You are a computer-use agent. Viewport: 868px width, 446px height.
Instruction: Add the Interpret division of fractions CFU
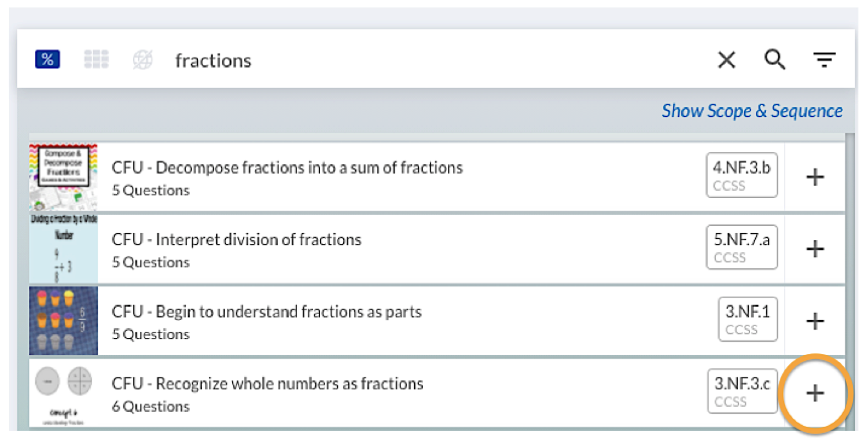click(x=815, y=249)
